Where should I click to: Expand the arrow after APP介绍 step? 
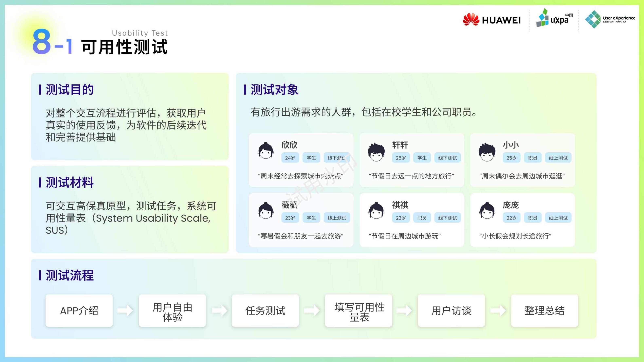tap(125, 311)
